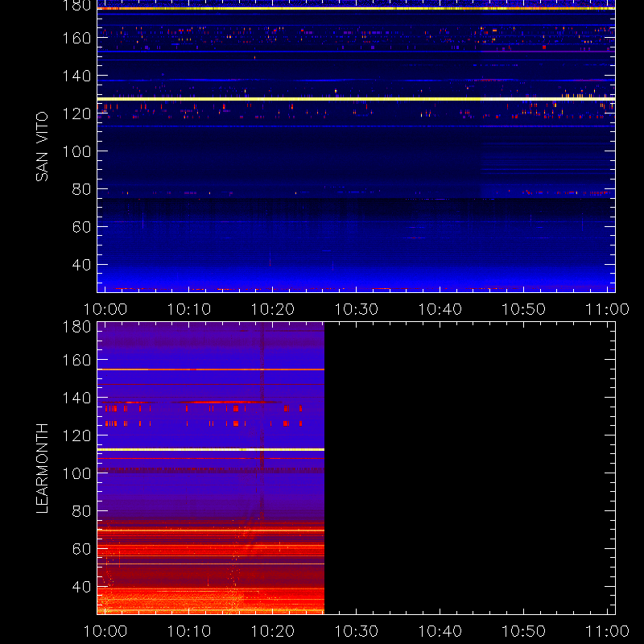Click 10:00 time label under Learmonth plot
The image size is (644, 644).
[105, 631]
